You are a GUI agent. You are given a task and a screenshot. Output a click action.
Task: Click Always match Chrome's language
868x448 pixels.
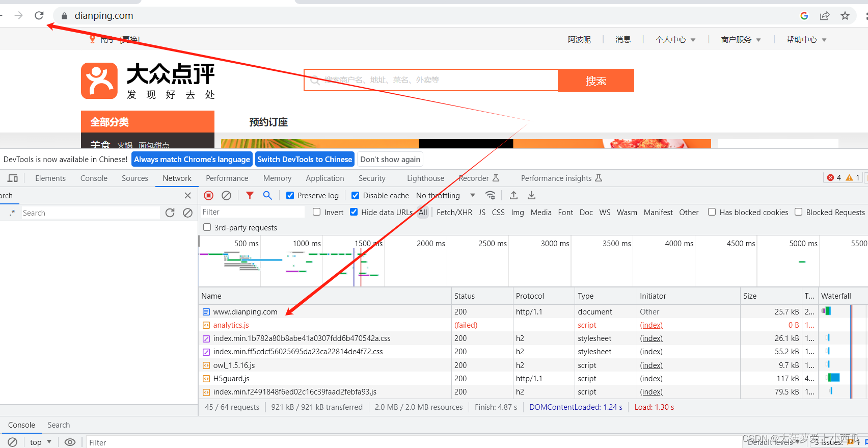pos(192,159)
